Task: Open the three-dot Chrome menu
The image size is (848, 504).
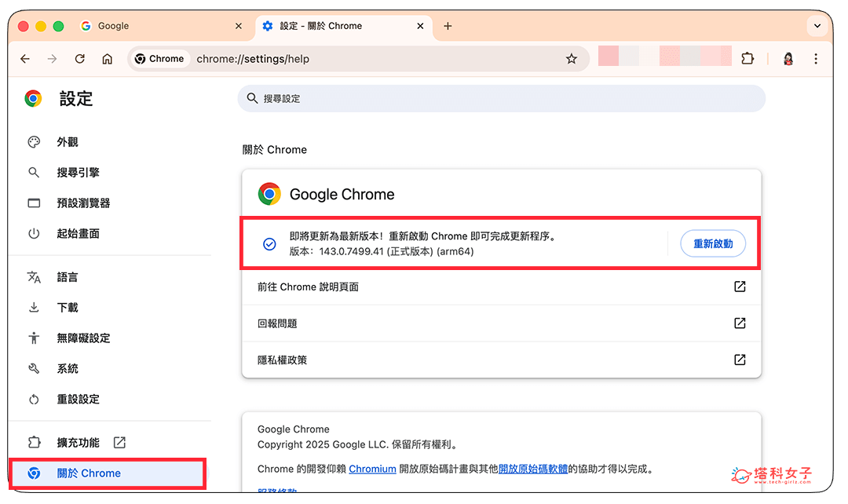Action: coord(816,58)
